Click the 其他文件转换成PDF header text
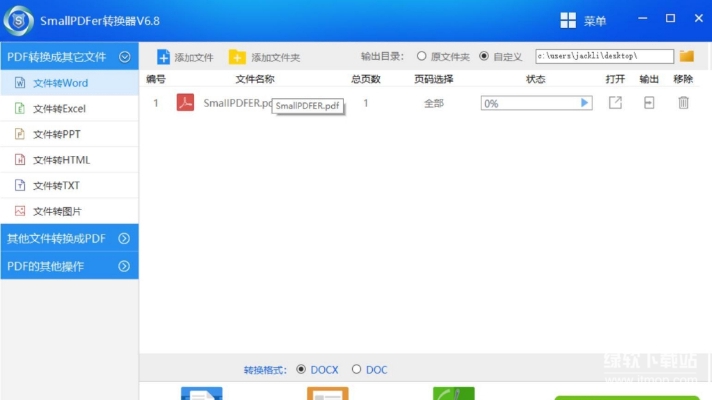The height and width of the screenshot is (400, 712). [x=56, y=238]
